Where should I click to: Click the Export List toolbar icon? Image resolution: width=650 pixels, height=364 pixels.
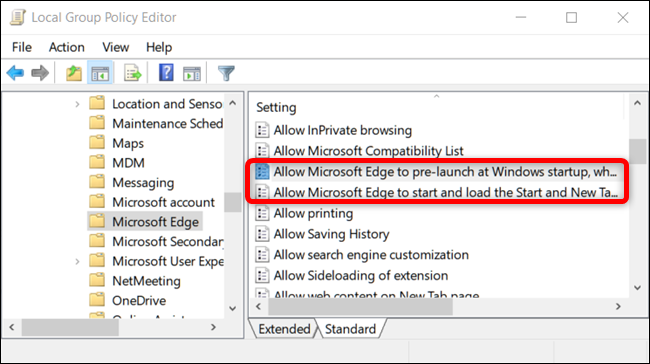[x=133, y=73]
